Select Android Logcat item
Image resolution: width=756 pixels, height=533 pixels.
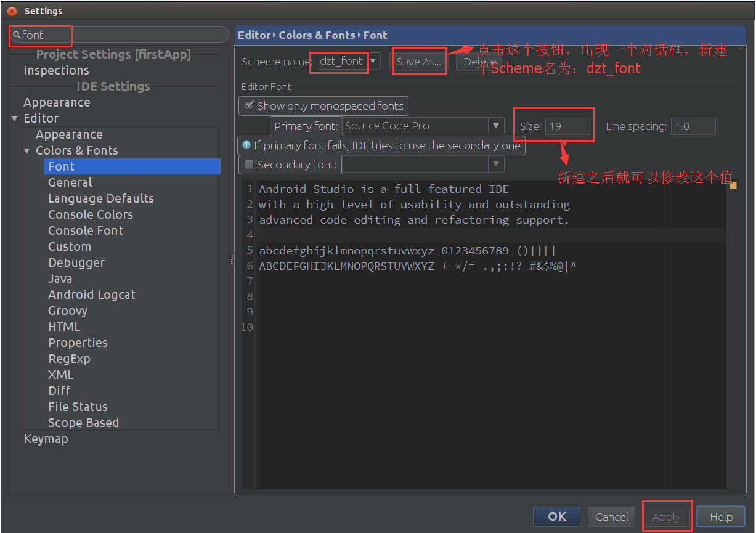92,295
